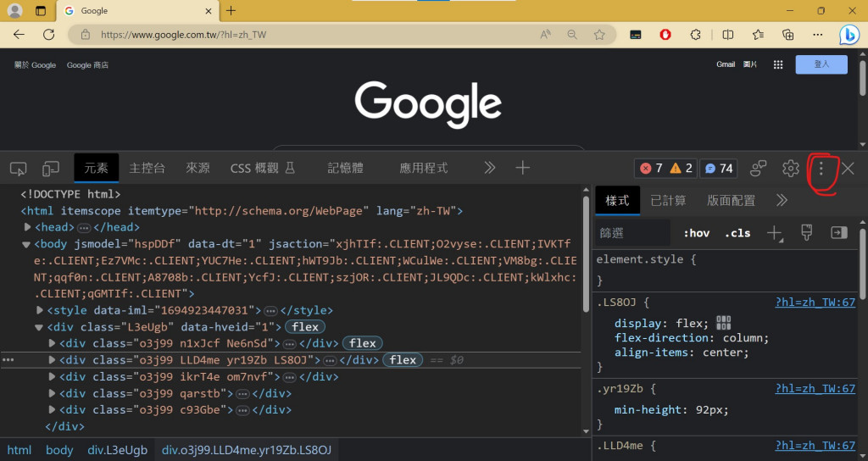Open the 關於 Google link
This screenshot has width=868, height=461.
[x=35, y=64]
